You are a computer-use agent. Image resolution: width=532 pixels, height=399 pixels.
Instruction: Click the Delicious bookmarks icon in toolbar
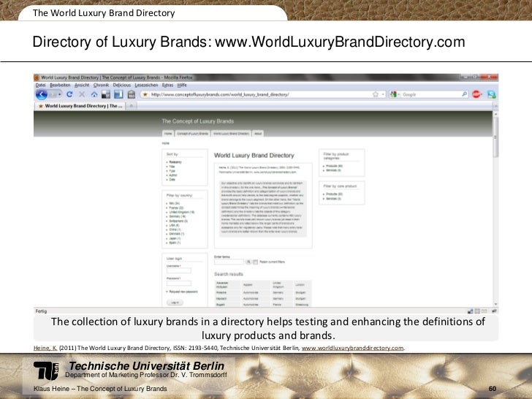tap(106, 94)
